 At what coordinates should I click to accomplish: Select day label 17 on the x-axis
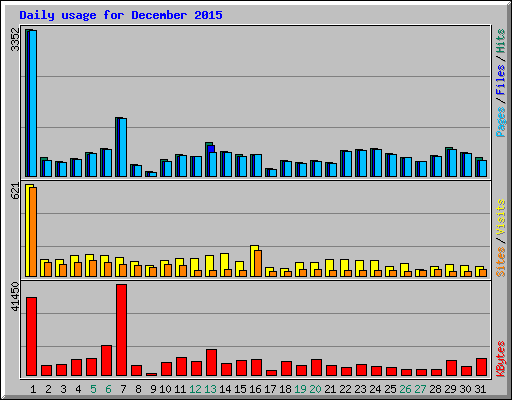coord(270,389)
